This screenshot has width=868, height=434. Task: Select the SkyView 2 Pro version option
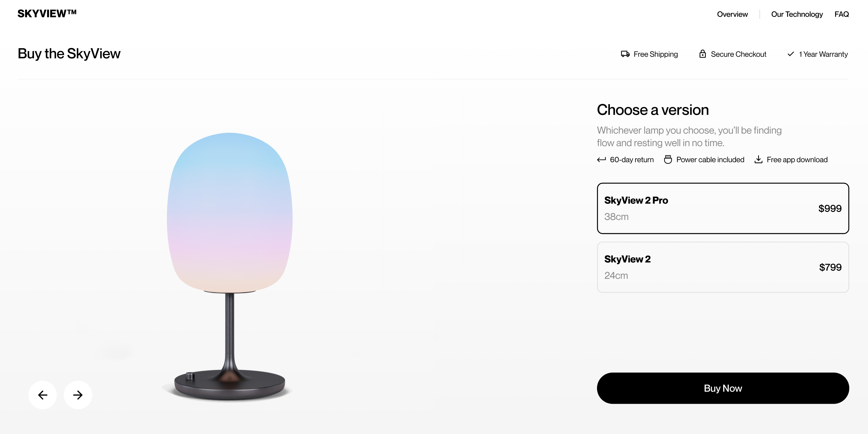[723, 208]
